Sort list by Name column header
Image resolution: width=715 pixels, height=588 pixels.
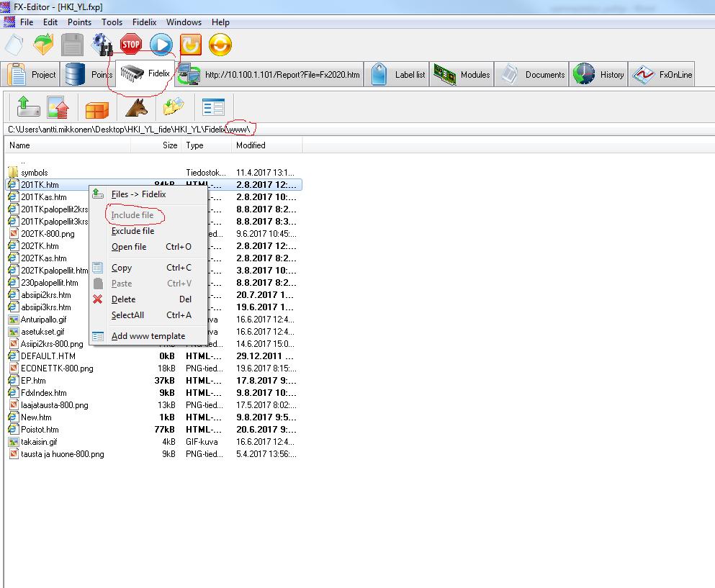pos(68,145)
